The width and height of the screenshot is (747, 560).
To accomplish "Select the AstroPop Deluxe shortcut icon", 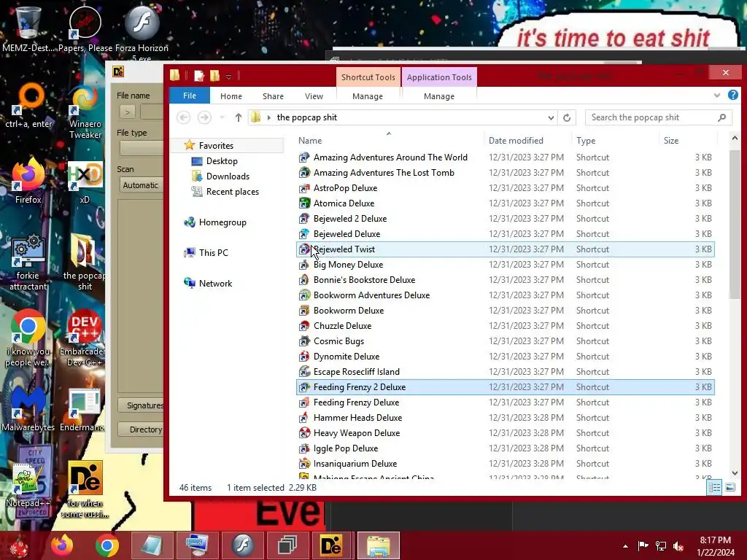I will coord(304,188).
